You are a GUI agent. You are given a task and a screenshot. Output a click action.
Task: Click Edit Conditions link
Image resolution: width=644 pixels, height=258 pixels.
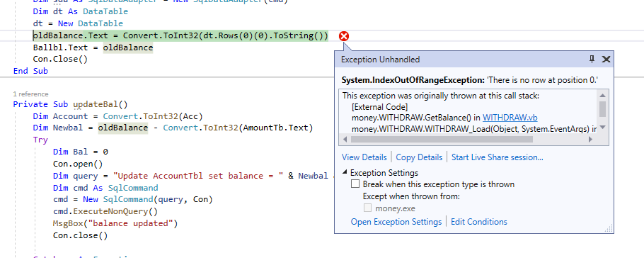point(479,222)
